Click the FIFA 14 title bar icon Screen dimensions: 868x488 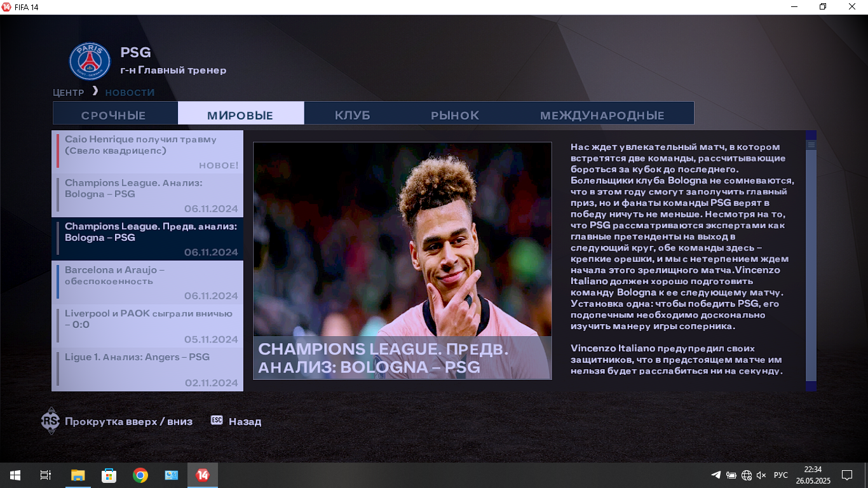[6, 7]
